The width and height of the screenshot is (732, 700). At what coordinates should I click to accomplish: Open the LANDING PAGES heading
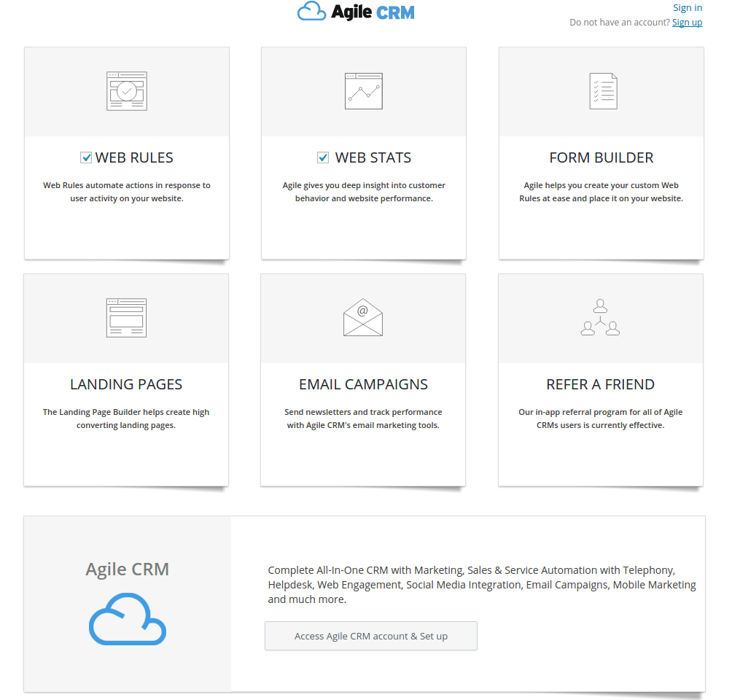click(x=126, y=384)
